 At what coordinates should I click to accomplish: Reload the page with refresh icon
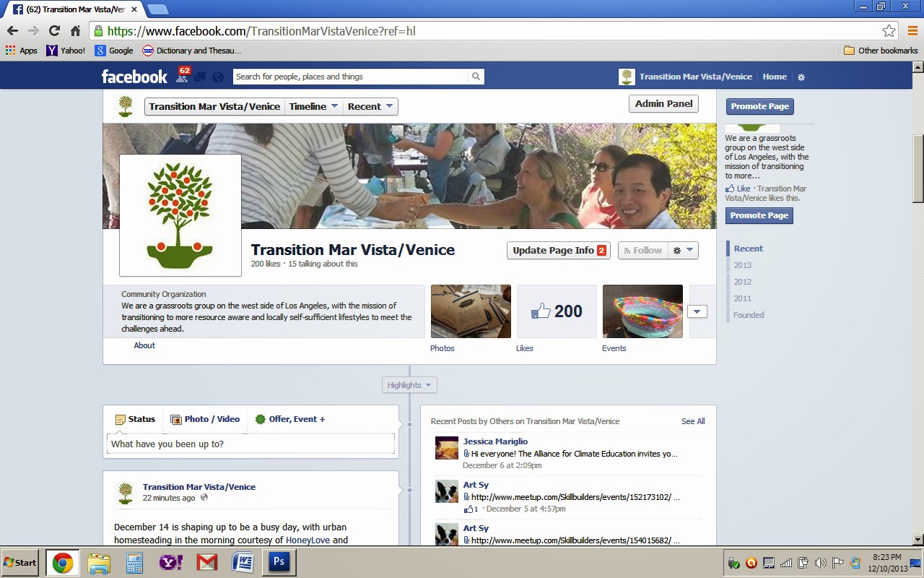tap(54, 31)
